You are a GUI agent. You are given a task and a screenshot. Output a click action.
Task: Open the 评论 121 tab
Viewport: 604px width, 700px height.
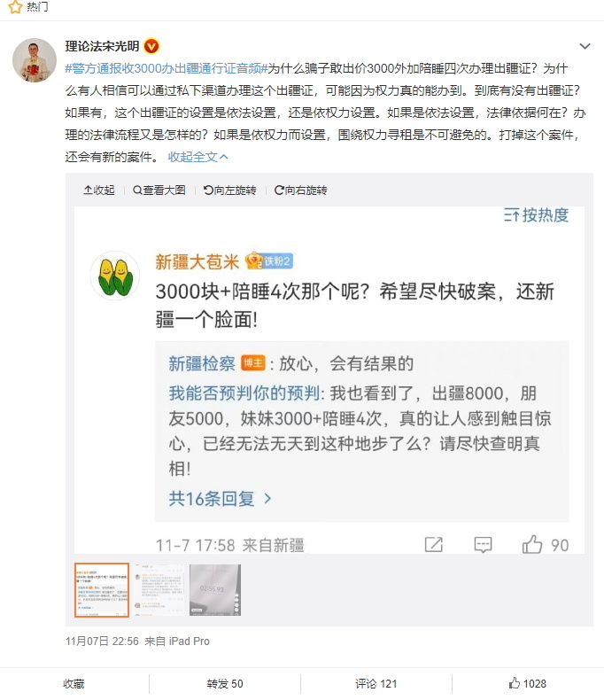376,683
